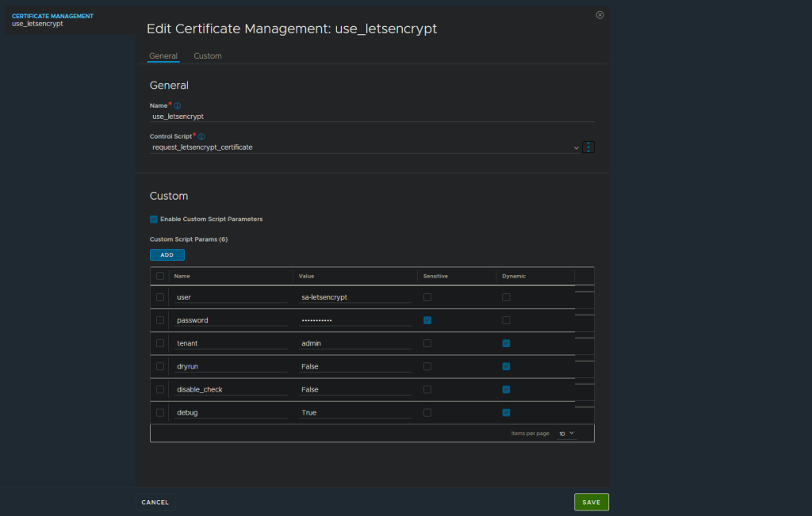
Task: Uncheck Dynamic for the tenant parameter
Action: pyautogui.click(x=506, y=343)
